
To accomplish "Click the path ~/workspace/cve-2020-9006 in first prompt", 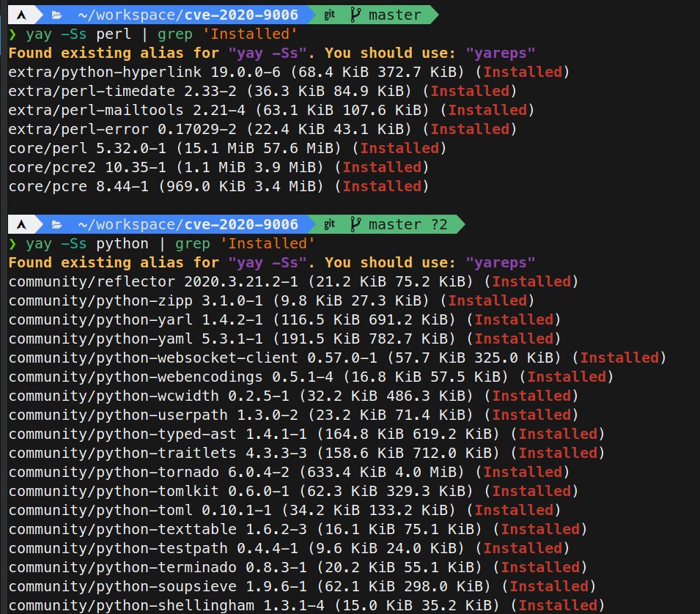I will (x=188, y=15).
